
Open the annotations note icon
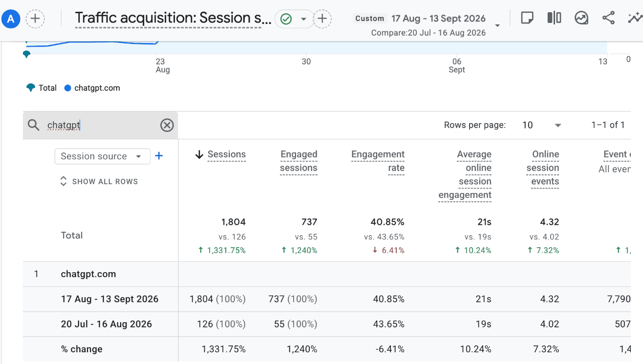(527, 18)
